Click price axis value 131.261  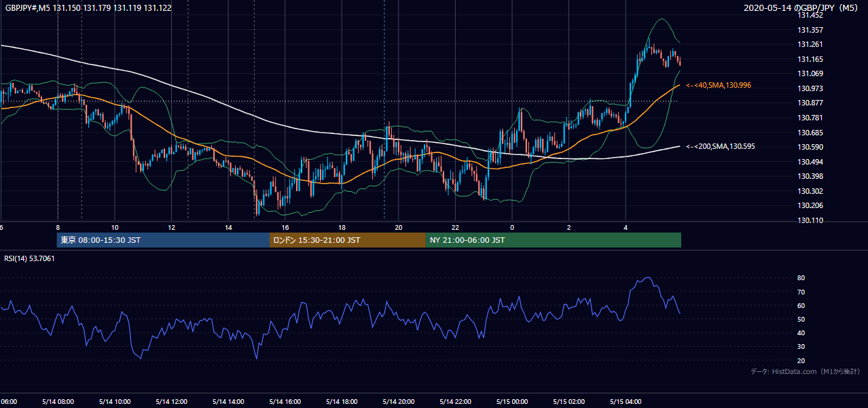[x=810, y=44]
